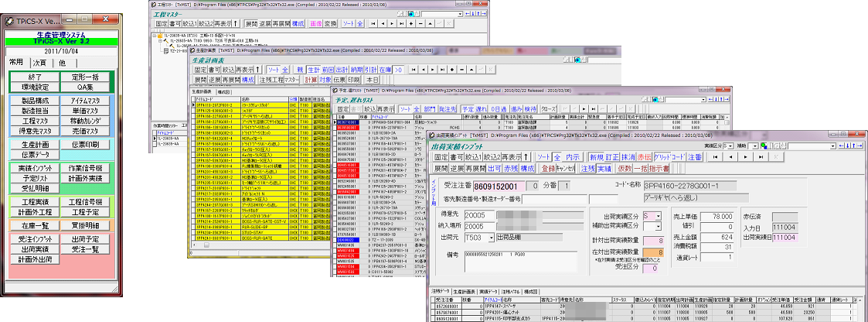Select 常用 tab in TPiCS-X menu
868x322 pixels.
click(16, 61)
